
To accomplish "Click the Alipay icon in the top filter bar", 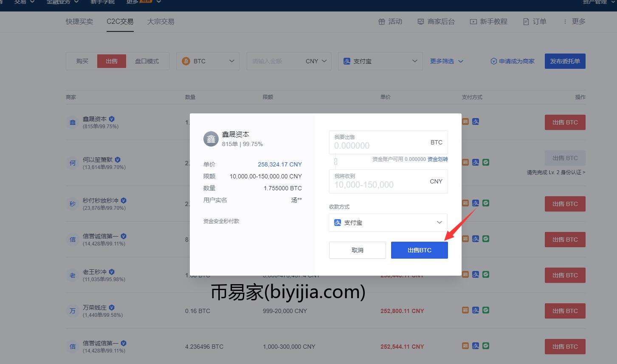I will 347,61.
